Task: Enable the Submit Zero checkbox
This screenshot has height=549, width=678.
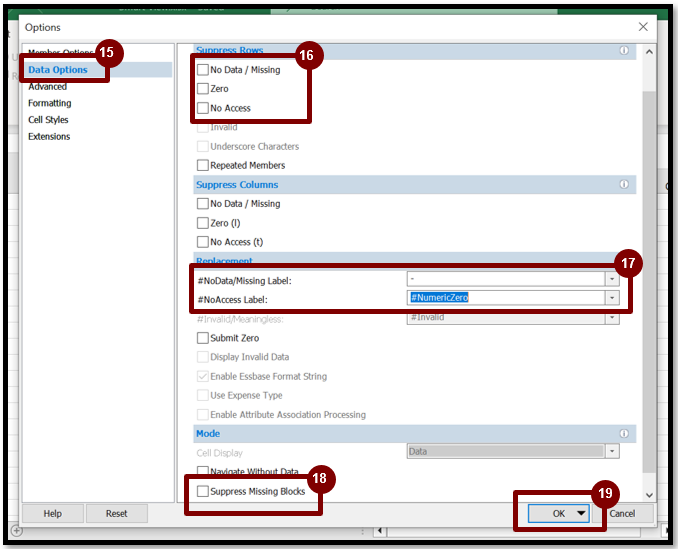Action: (x=202, y=338)
